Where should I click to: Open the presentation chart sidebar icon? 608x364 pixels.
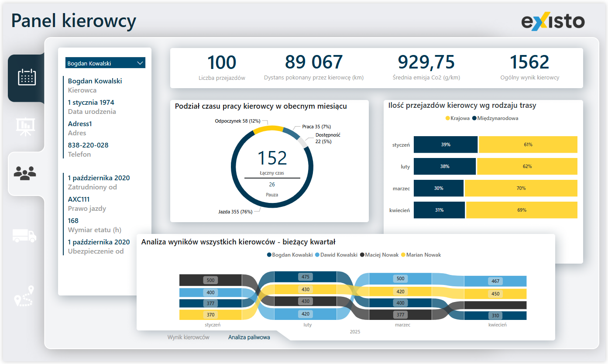tap(26, 126)
